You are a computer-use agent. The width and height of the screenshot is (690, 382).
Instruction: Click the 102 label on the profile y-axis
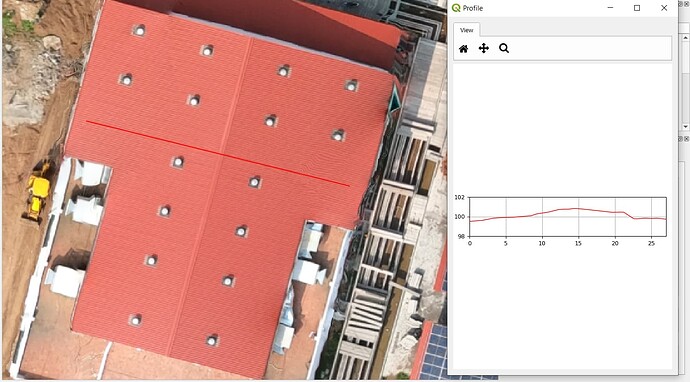[459, 198]
